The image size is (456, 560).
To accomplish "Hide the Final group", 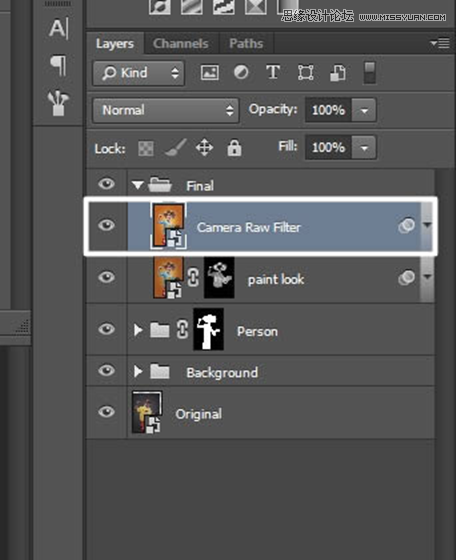I will (106, 184).
